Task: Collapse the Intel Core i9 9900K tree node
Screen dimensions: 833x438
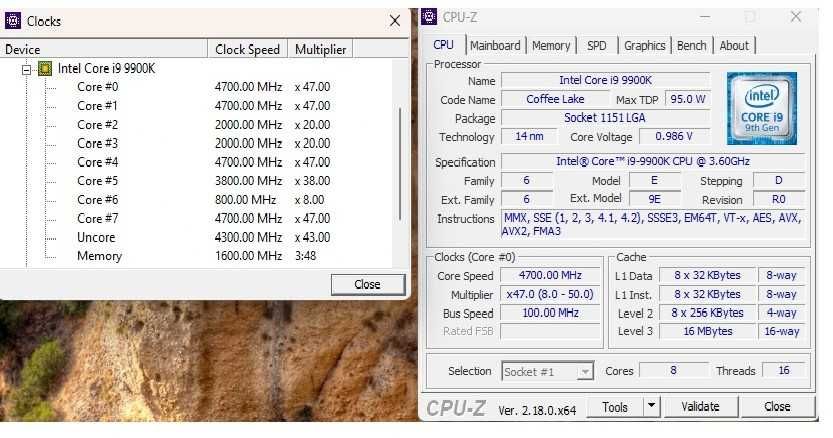Action: (x=26, y=69)
